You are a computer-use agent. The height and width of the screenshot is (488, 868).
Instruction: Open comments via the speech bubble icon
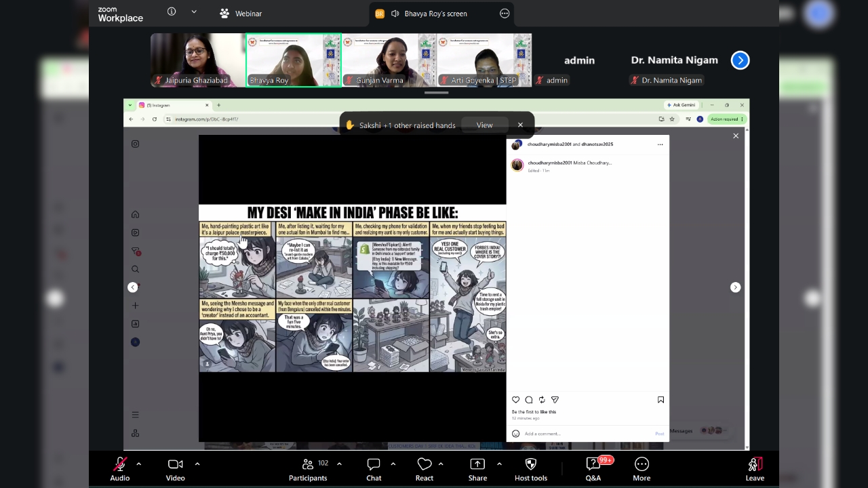point(529,400)
